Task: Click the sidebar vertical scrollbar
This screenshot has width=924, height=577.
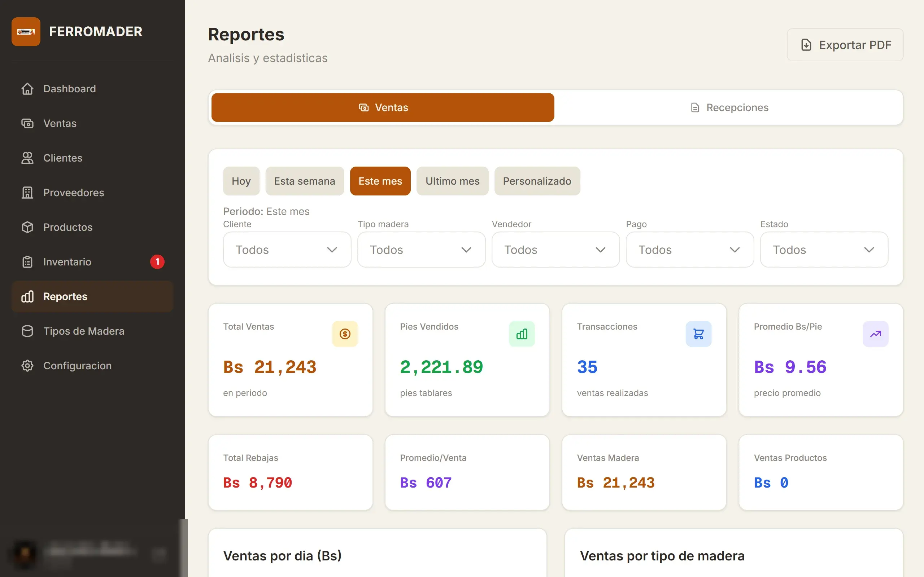Action: (x=183, y=548)
